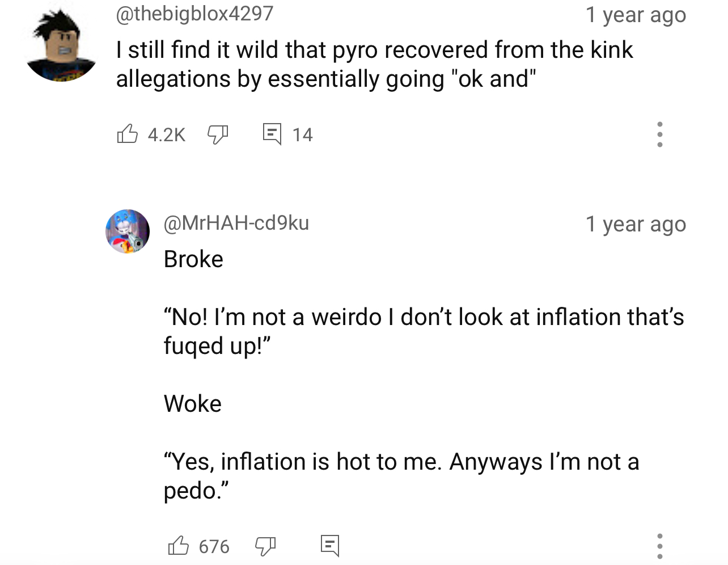Image resolution: width=728 pixels, height=565 pixels.
Task: Click the "Broke" line in the reply
Action: 193,259
